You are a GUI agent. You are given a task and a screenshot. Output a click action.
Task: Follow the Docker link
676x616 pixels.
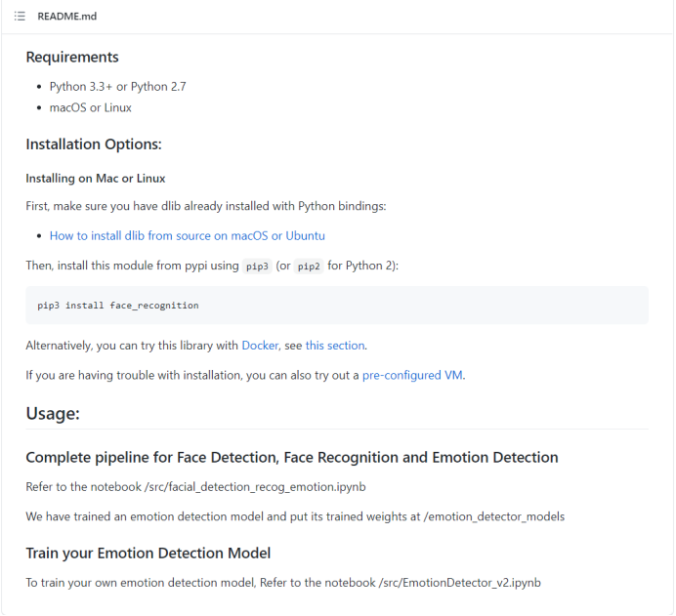click(260, 345)
